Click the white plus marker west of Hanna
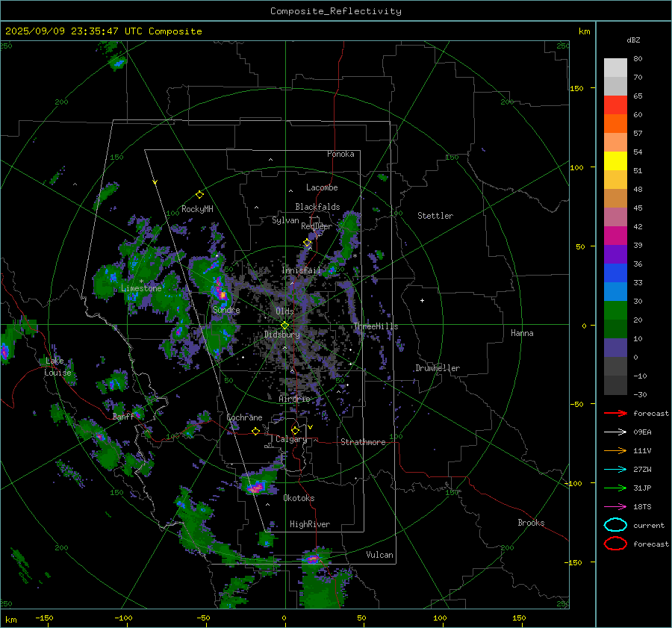The image size is (672, 628). [x=422, y=300]
